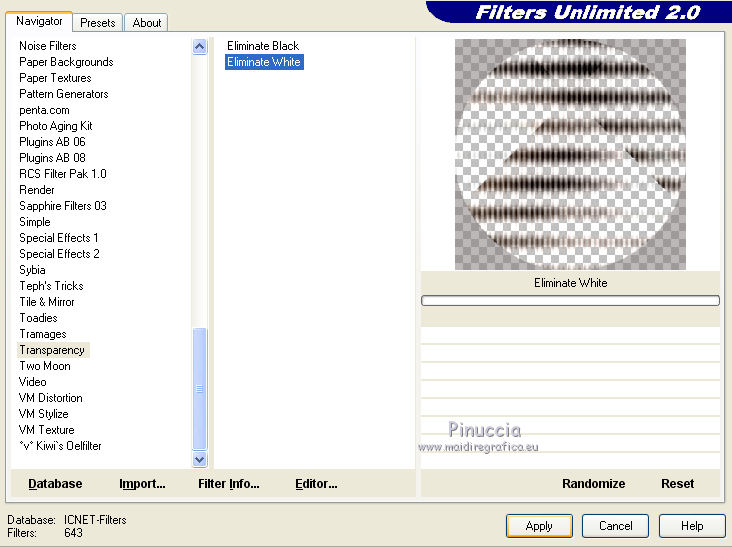Select RCS Filter Pak 1.0 category
732x547 pixels.
[63, 174]
